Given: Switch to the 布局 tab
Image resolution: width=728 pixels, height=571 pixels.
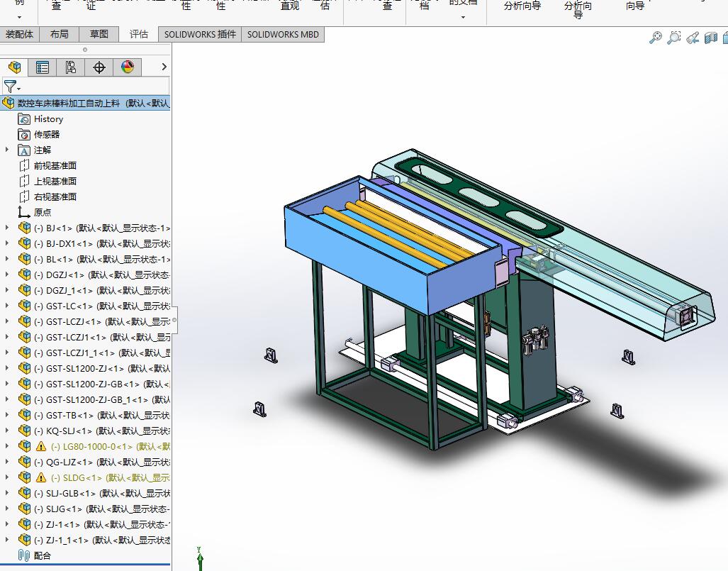Looking at the screenshot, I should (x=59, y=34).
